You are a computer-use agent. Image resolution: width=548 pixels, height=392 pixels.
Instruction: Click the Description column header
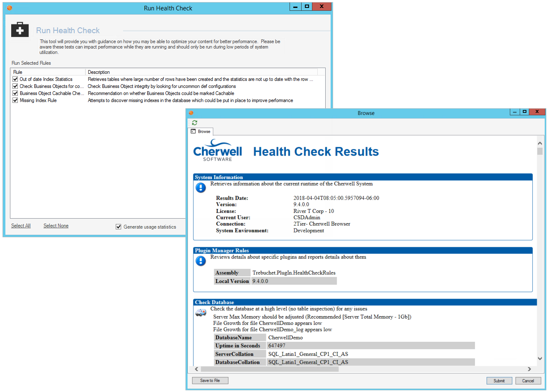tap(202, 72)
